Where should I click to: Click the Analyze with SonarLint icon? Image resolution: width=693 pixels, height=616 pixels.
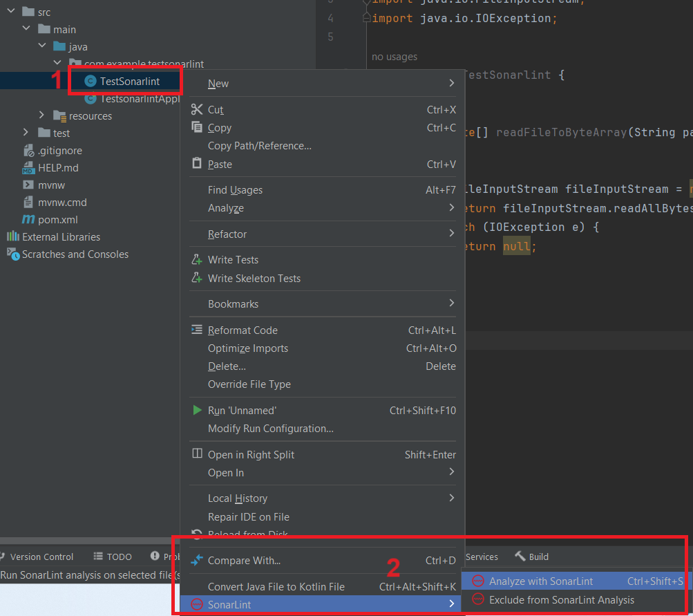click(477, 581)
